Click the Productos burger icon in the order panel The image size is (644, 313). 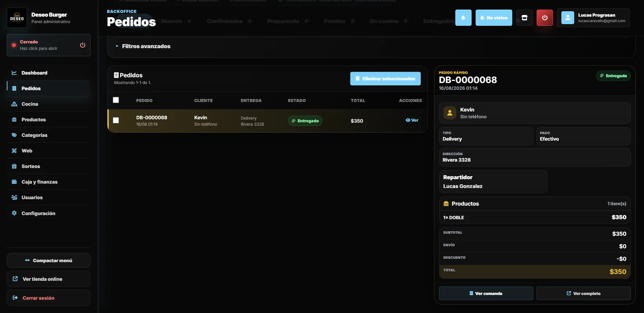pos(446,204)
